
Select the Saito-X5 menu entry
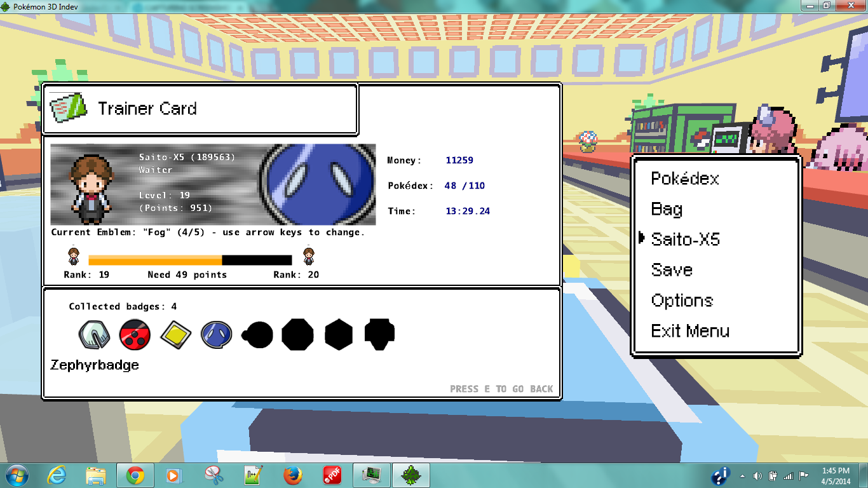pyautogui.click(x=685, y=240)
